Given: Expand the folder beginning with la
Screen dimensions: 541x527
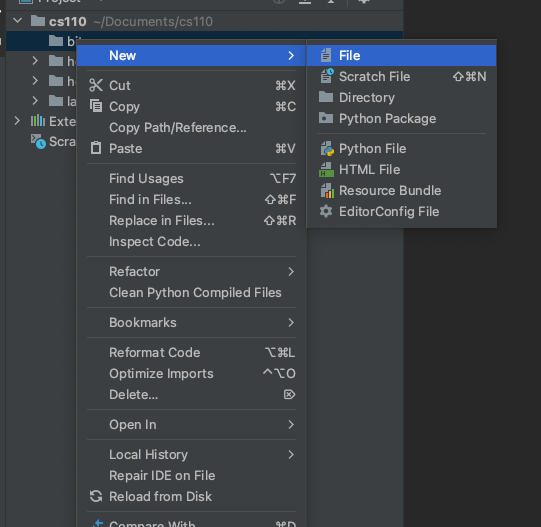Looking at the screenshot, I should tap(35, 101).
